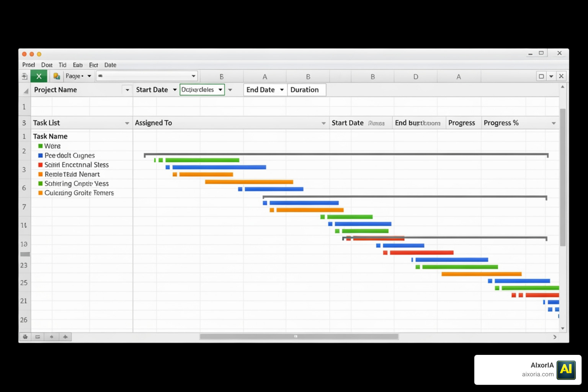Open the green-outlined Dctjnqrcleles dropdown
The height and width of the screenshot is (392, 588).
click(x=220, y=90)
